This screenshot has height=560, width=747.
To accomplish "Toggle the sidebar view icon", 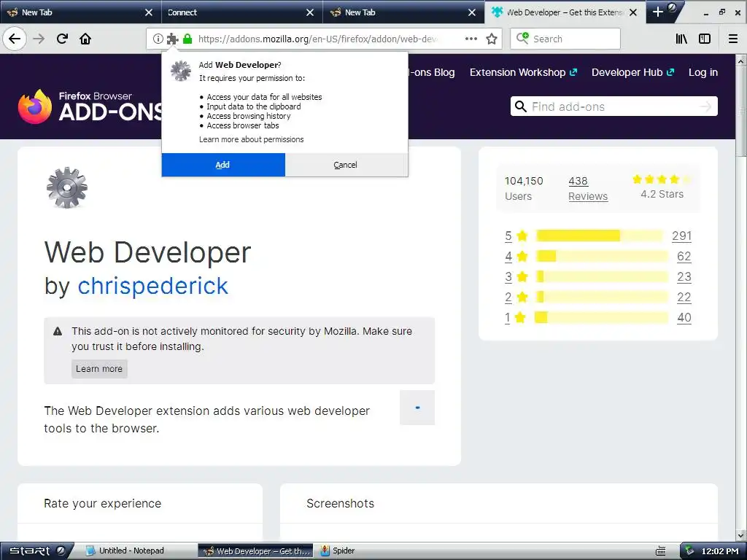I will tap(705, 39).
